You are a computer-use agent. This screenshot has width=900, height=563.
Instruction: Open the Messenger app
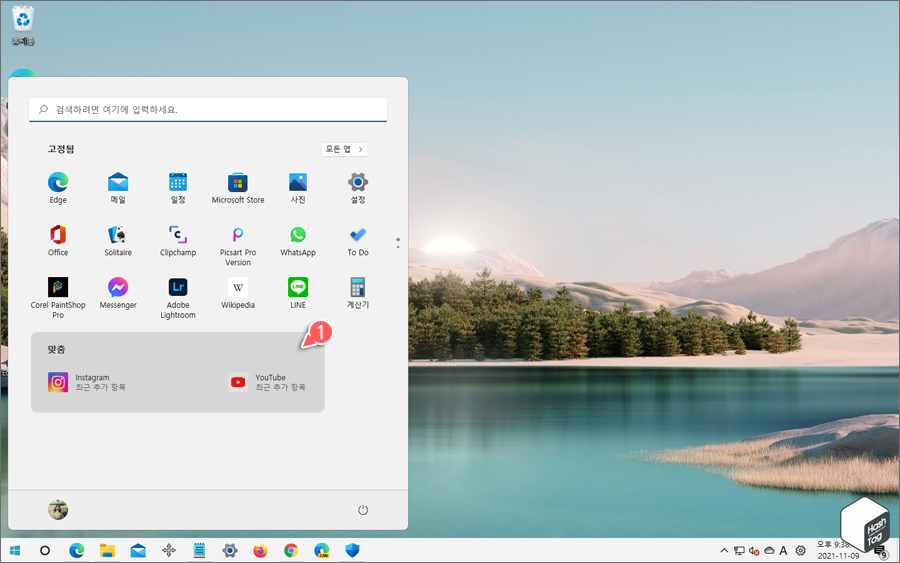point(118,293)
